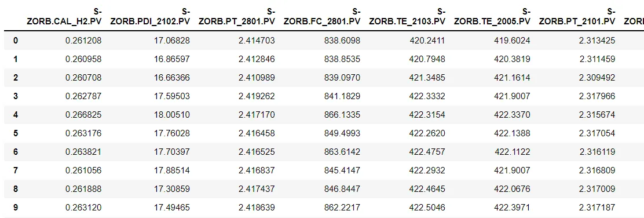This screenshot has width=644, height=218.
Task: Select row index 9 label
Action: click(x=16, y=208)
